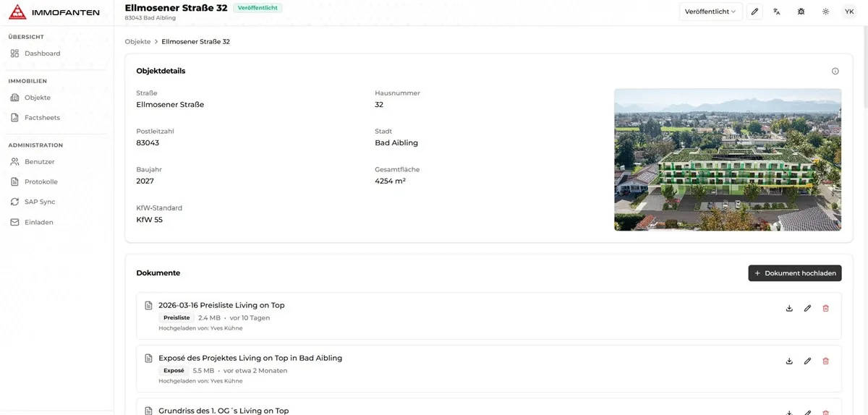Click the Objektdetails info icon

pyautogui.click(x=835, y=72)
